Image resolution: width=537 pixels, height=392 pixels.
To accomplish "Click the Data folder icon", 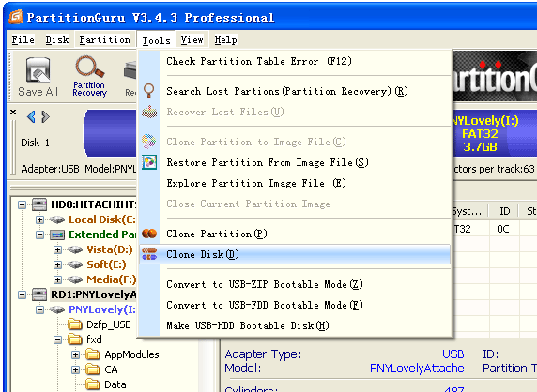I will tap(93, 384).
